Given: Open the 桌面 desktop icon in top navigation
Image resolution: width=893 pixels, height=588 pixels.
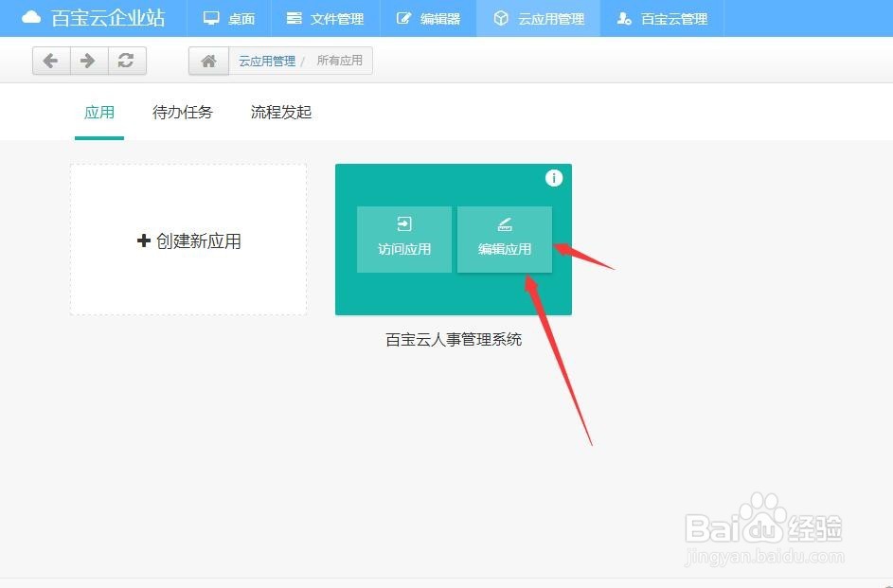Looking at the screenshot, I should 210,18.
